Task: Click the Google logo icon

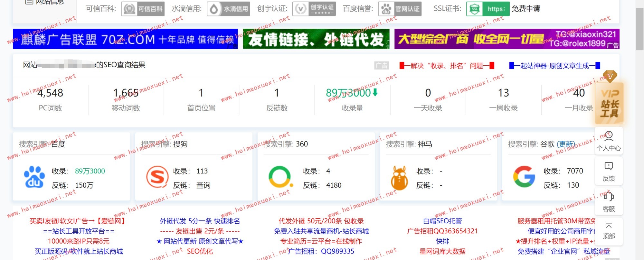Action: [524, 177]
